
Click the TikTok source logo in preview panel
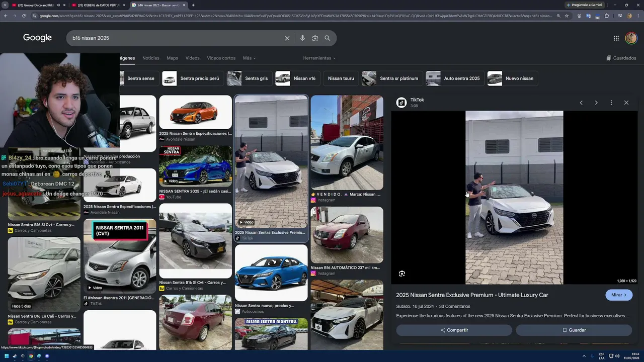click(x=401, y=103)
